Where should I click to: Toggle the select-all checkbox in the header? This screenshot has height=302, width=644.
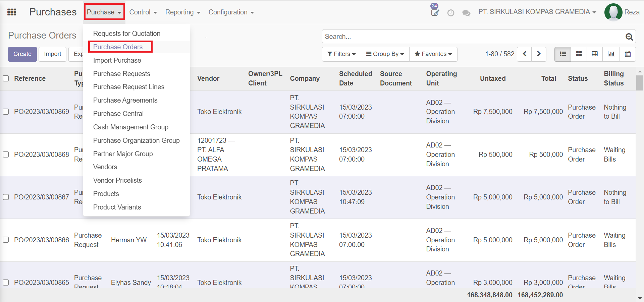6,78
